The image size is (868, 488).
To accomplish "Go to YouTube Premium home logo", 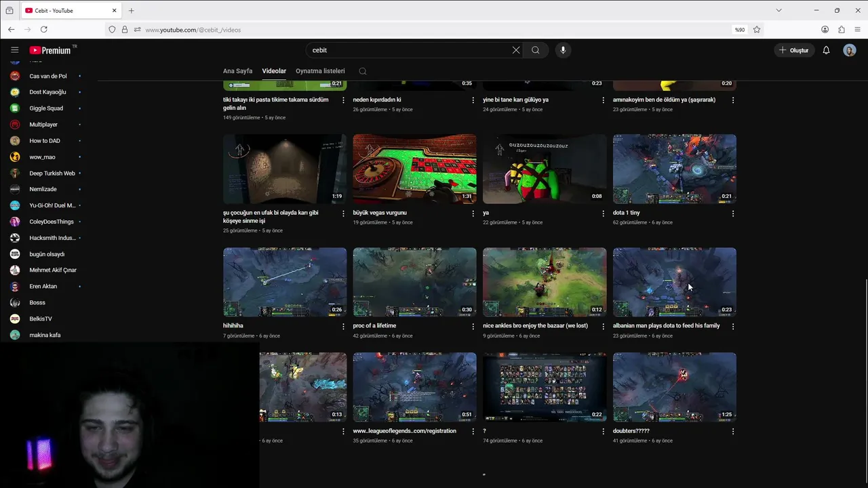I will coord(52,50).
